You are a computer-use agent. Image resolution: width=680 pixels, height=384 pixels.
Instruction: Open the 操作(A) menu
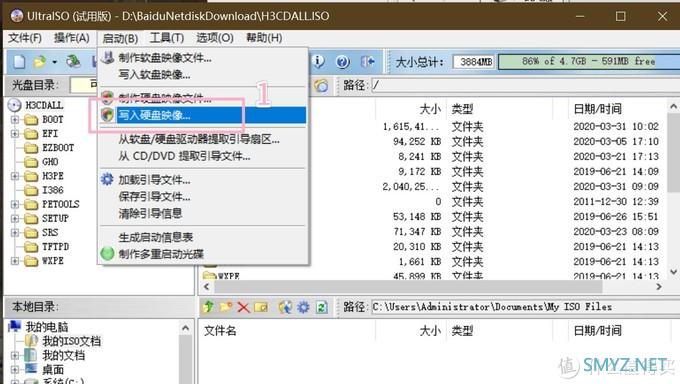click(72, 38)
